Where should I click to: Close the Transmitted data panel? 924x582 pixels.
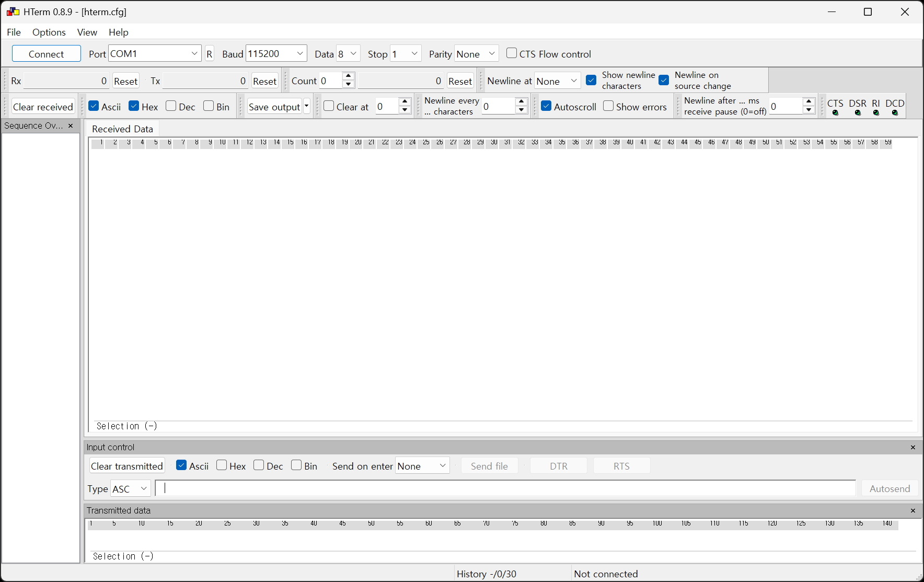[x=913, y=511]
